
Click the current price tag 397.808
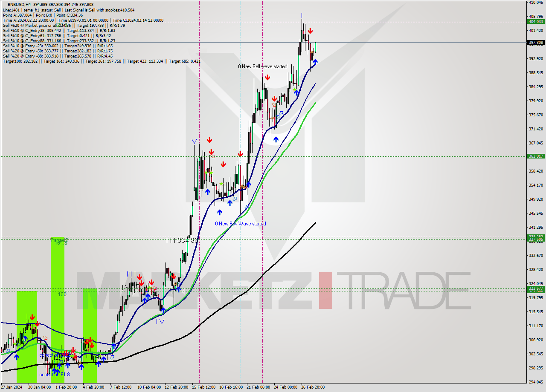pos(536,43)
